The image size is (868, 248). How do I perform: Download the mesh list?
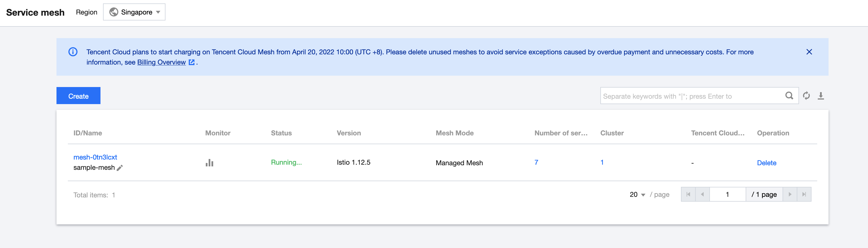click(x=821, y=96)
